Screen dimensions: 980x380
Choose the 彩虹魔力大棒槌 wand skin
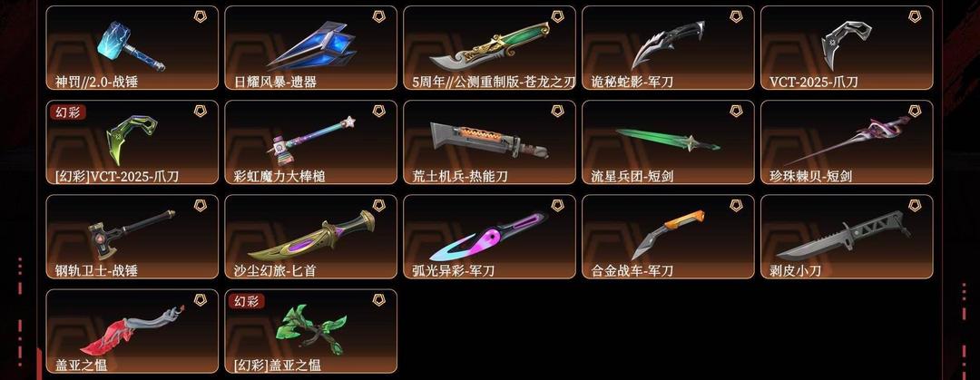point(310,142)
